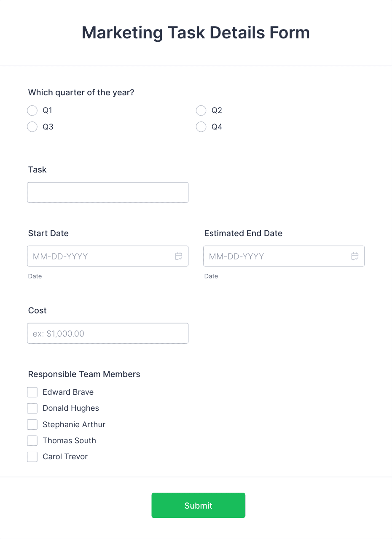This screenshot has height=539, width=392.
Task: Click the Estimated End Date input field
Action: coord(284,256)
